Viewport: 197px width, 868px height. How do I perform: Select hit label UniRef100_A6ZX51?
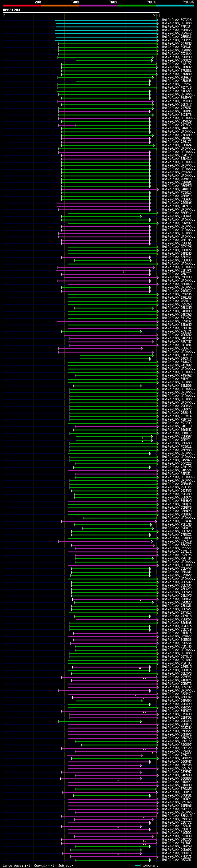pos(177,860)
